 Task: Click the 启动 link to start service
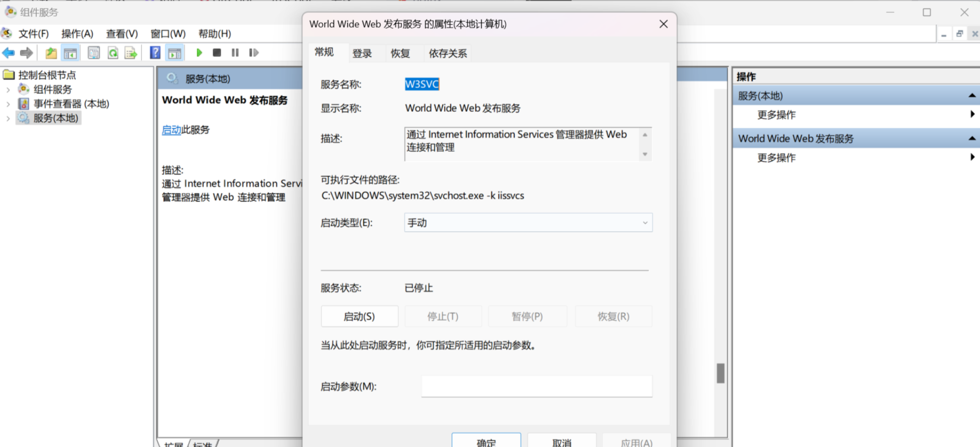[171, 130]
